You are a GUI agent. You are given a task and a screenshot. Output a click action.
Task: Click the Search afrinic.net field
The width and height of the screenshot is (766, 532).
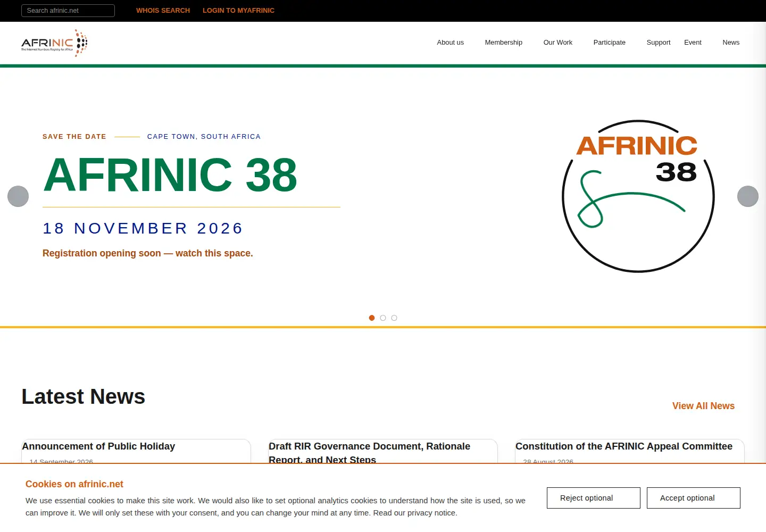click(x=68, y=11)
